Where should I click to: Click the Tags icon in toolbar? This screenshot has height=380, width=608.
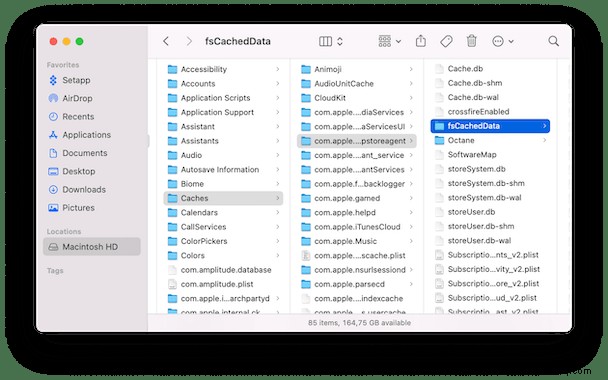click(x=446, y=41)
